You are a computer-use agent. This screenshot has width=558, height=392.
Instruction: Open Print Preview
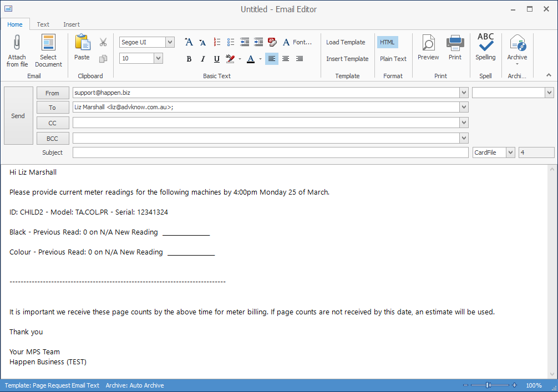coord(427,49)
